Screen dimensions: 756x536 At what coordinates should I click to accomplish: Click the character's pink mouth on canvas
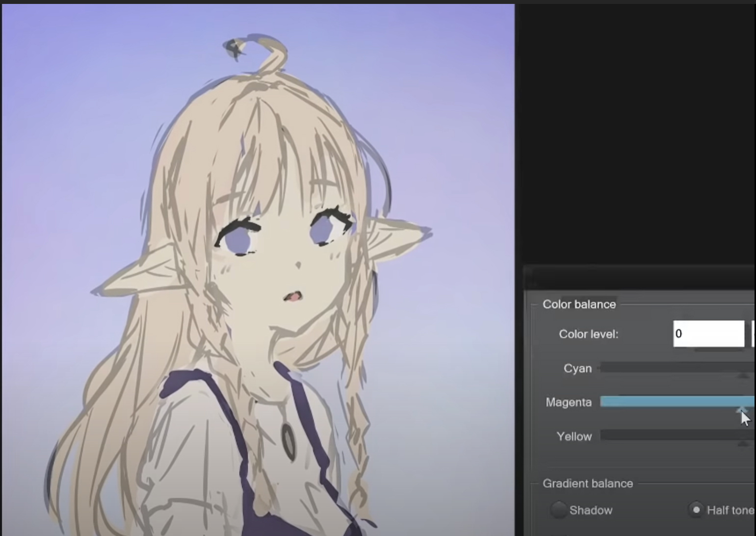pos(293,296)
